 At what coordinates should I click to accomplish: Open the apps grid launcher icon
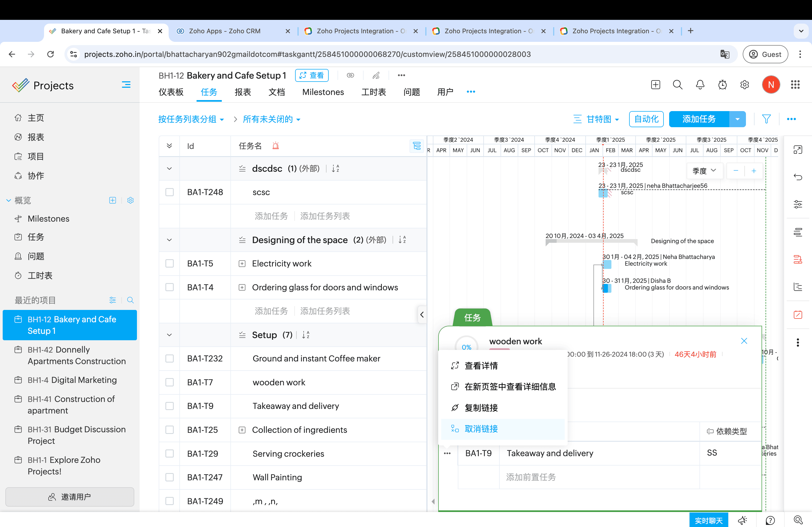tap(795, 85)
